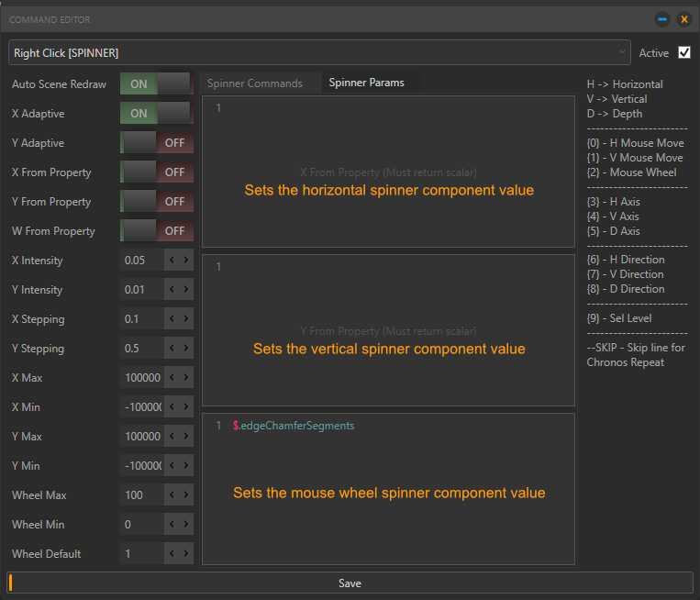Enable the Y Adaptive toggle

pos(156,143)
